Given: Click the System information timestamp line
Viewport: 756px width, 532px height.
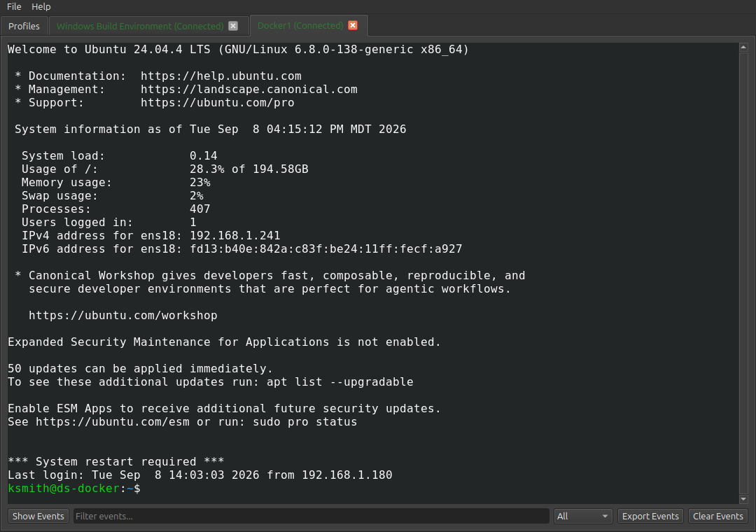Looking at the screenshot, I should click(210, 129).
